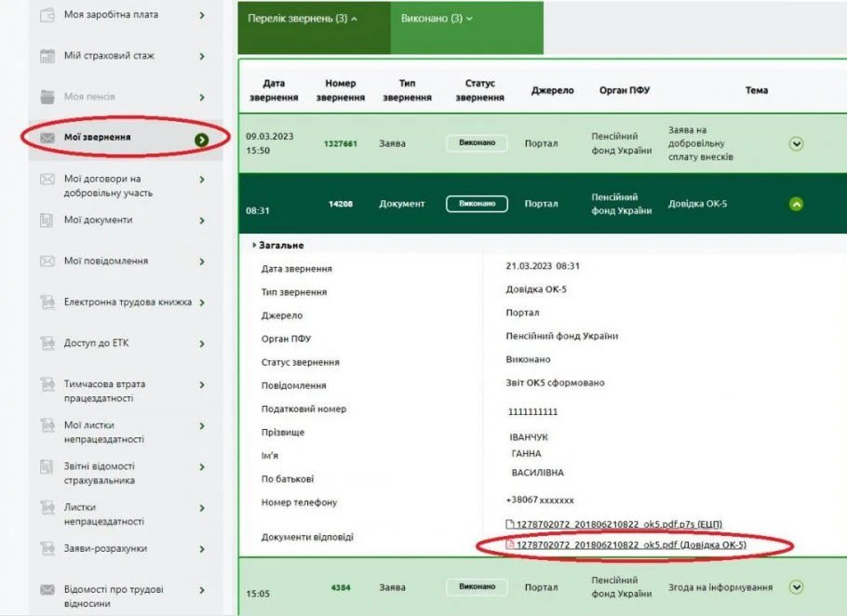The image size is (847, 616).
Task: Collapse the Загальне section
Action: pyautogui.click(x=255, y=246)
